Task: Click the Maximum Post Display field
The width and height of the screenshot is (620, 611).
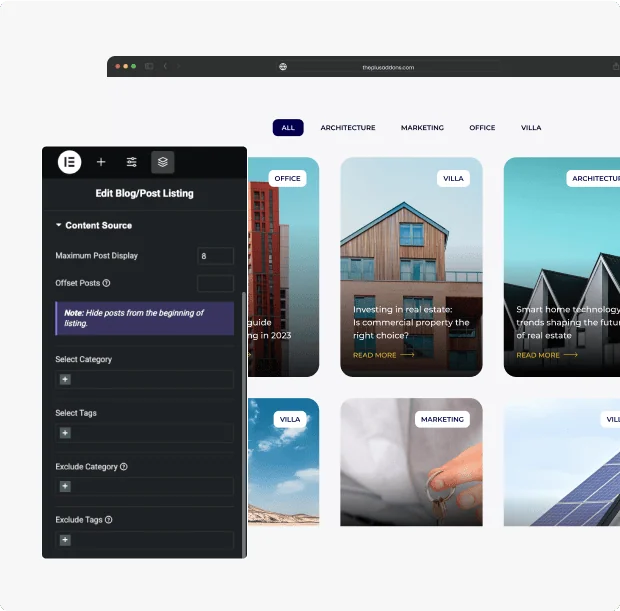Action: point(215,256)
